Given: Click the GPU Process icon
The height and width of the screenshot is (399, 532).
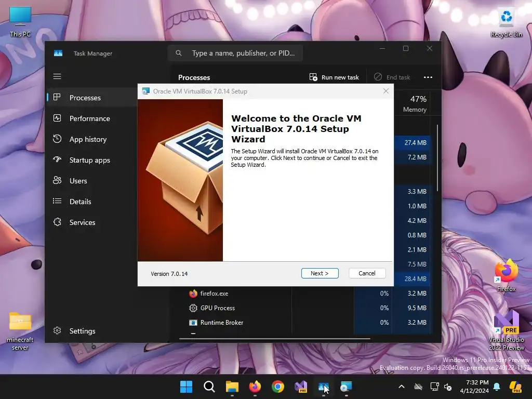Looking at the screenshot, I should coord(193,308).
